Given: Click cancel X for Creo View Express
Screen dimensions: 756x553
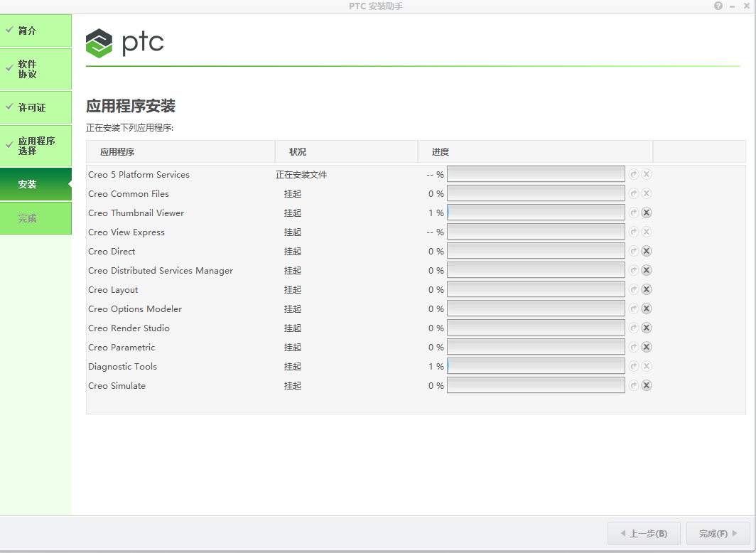Looking at the screenshot, I should (x=647, y=232).
